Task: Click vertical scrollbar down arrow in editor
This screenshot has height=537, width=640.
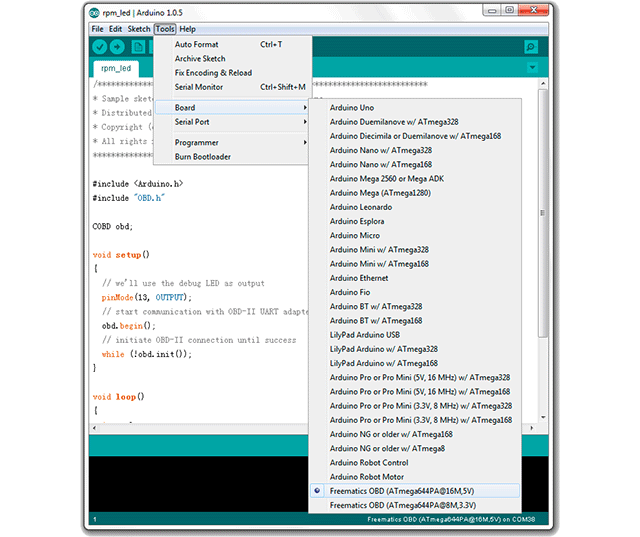Action: coord(543,417)
